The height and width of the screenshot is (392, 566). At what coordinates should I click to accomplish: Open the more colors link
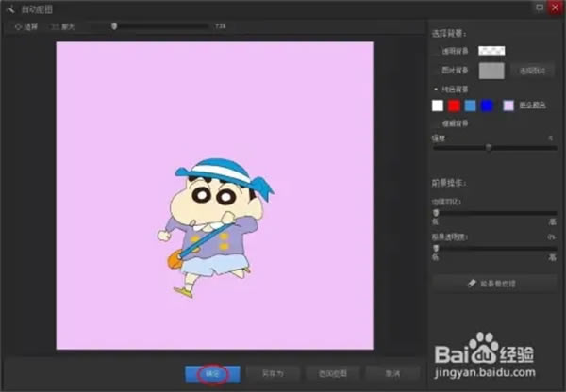532,106
